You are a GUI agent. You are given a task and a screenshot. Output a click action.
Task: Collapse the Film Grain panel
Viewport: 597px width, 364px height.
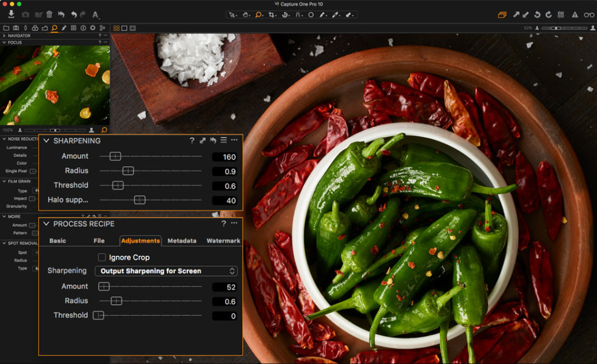click(4, 181)
